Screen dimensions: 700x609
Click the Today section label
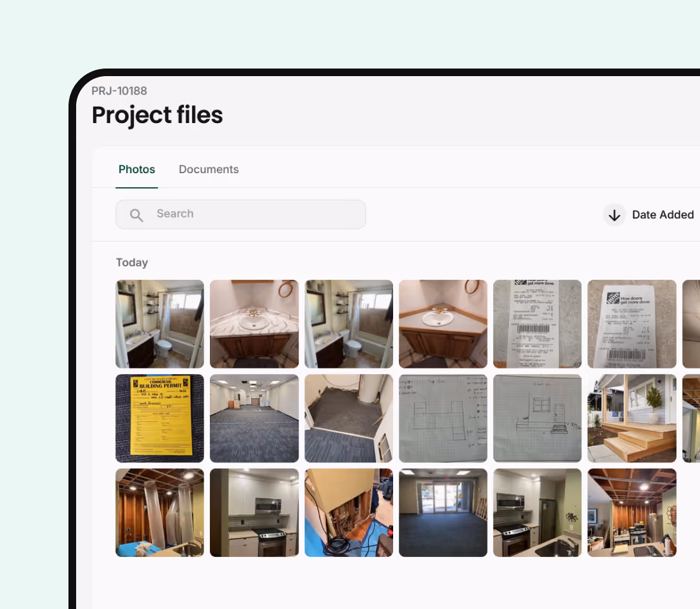point(132,262)
